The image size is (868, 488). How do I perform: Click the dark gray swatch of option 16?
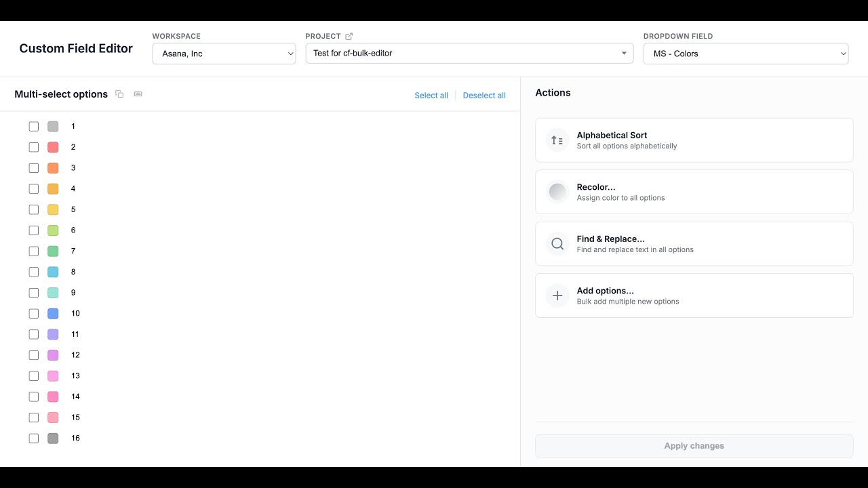pyautogui.click(x=53, y=439)
